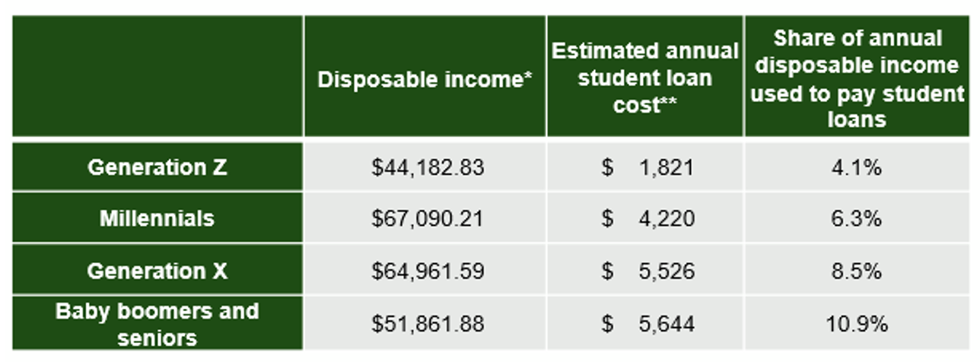
Task: Select the Generation X row header
Action: [x=157, y=271]
